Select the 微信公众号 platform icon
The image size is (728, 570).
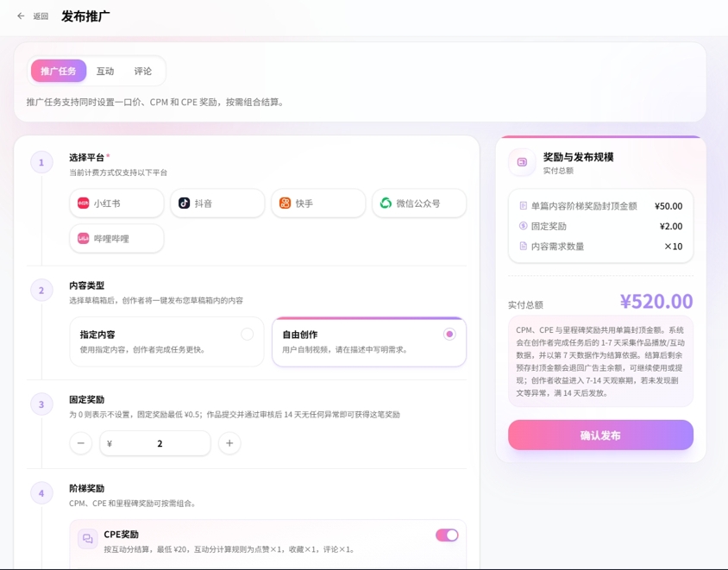tap(386, 204)
